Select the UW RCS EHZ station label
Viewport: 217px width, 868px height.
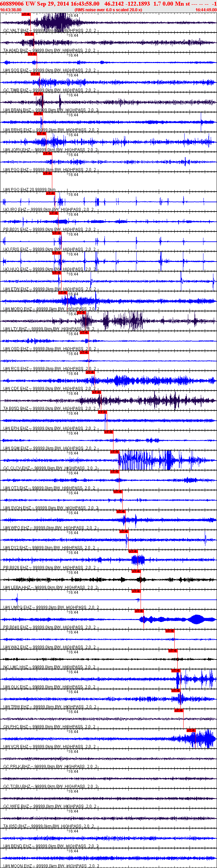50,369
